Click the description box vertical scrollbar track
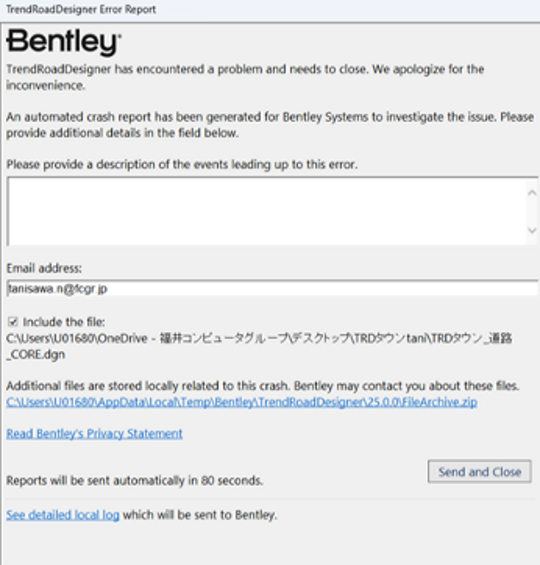 point(532,212)
